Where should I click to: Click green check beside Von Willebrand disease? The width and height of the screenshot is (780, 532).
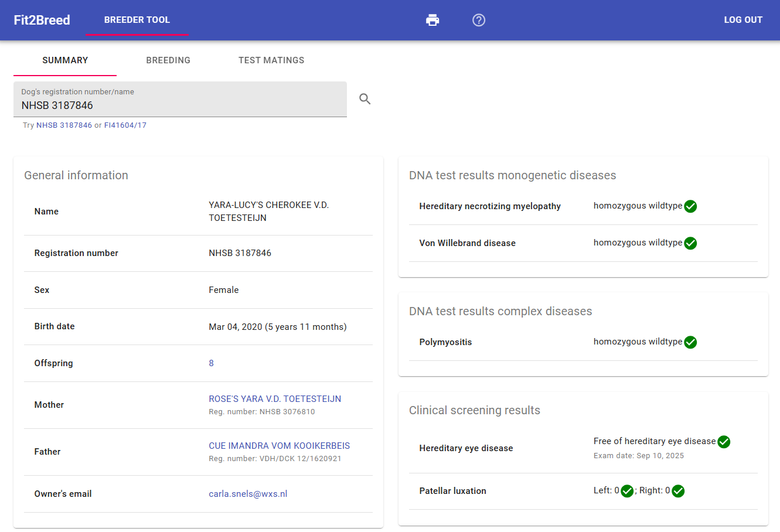tap(690, 243)
